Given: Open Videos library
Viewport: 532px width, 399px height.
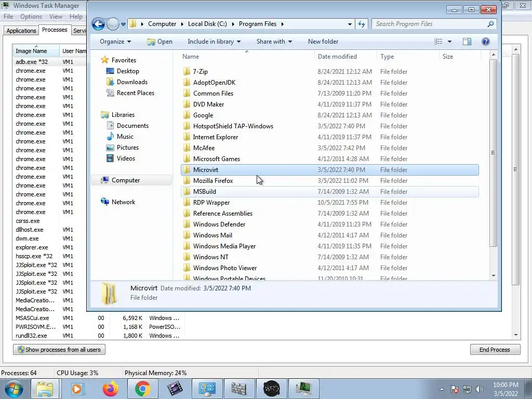Looking at the screenshot, I should [x=126, y=158].
